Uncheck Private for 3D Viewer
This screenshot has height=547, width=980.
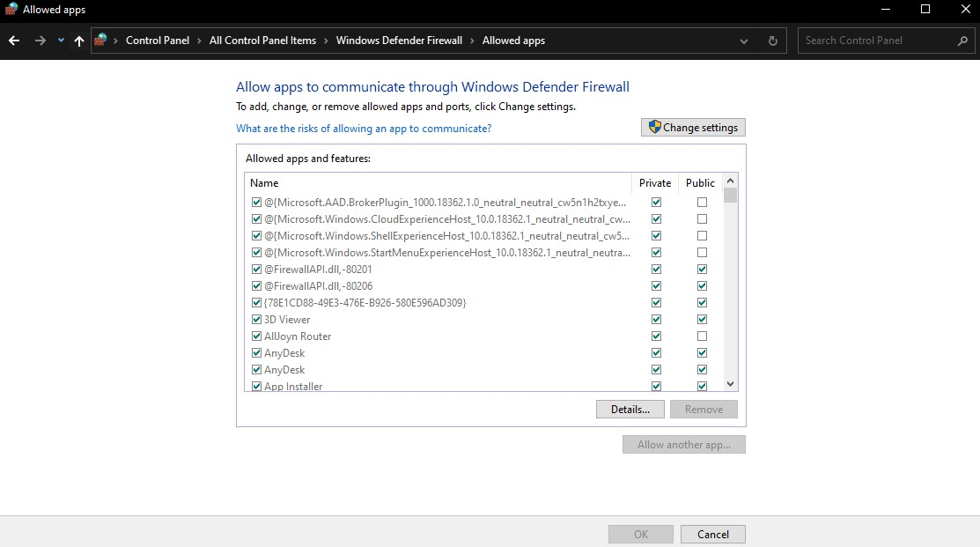(656, 320)
